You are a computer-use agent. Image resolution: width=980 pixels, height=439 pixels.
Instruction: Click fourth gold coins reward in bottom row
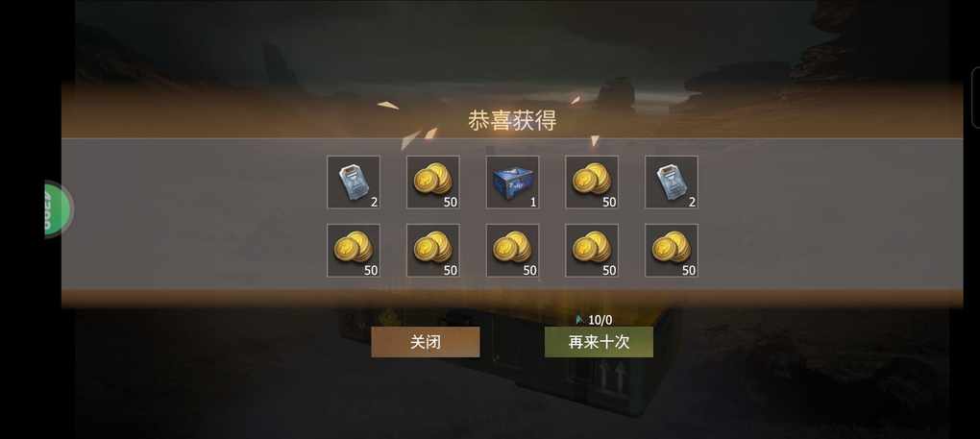point(592,251)
